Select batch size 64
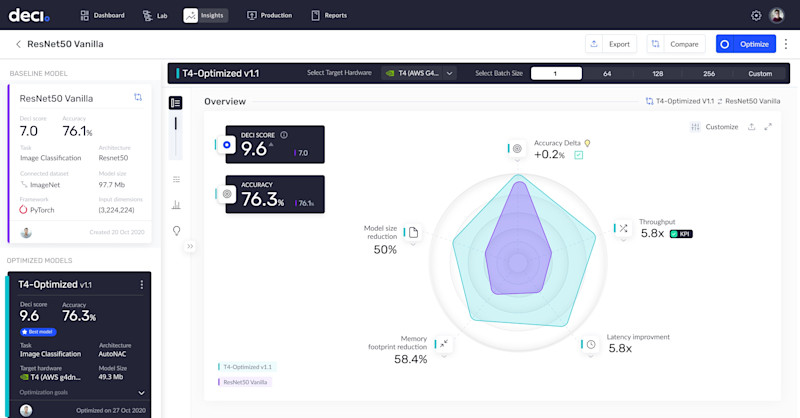800x418 pixels. click(607, 73)
